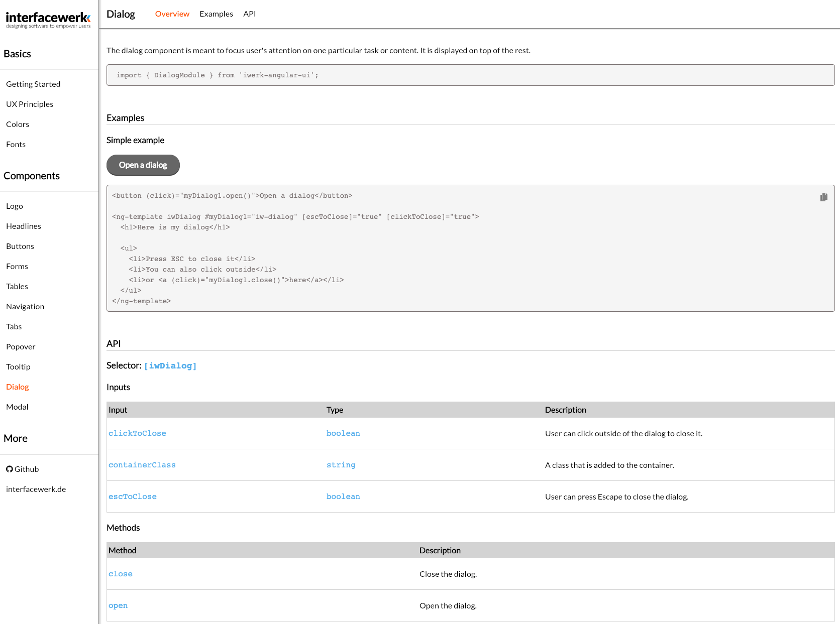Open the Tooltip component page

18,366
